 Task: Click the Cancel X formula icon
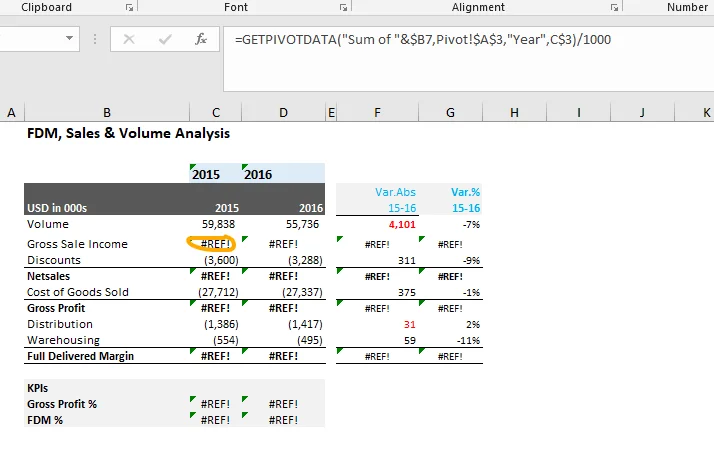pyautogui.click(x=129, y=39)
